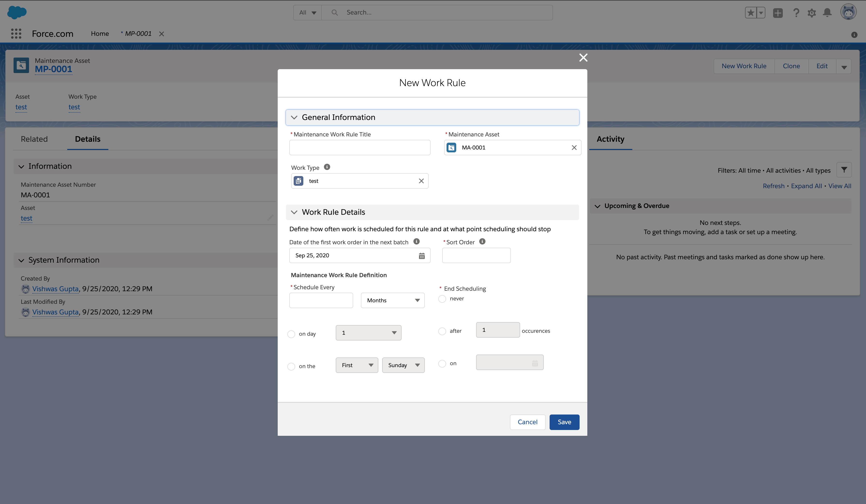Select the on day scheduling option
The height and width of the screenshot is (504, 866).
(x=291, y=334)
